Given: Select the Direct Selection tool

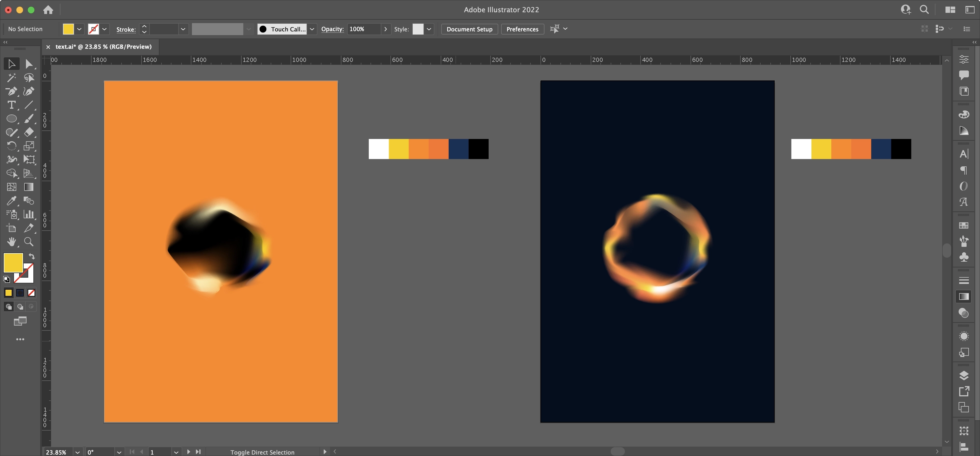Looking at the screenshot, I should pos(29,64).
